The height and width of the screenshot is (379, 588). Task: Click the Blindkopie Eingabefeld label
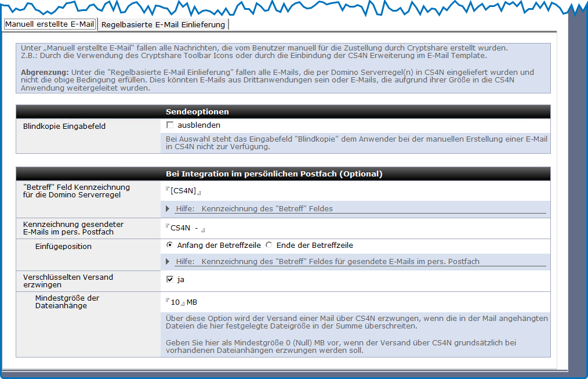64,126
